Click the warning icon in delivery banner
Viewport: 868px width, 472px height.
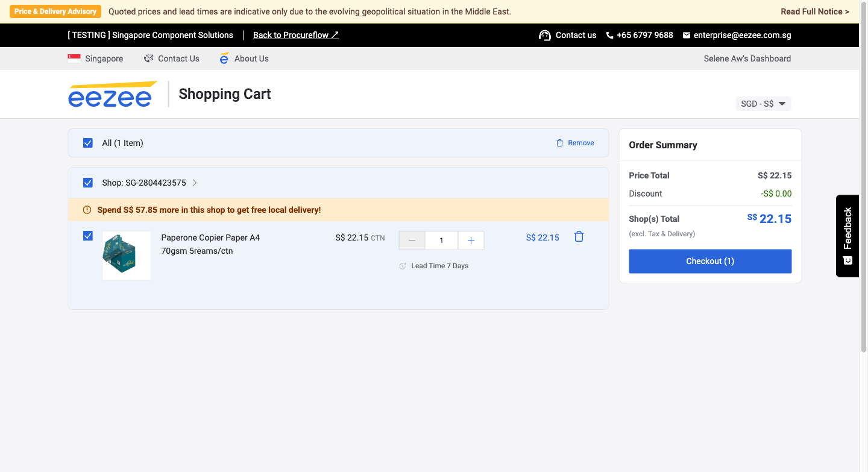(x=87, y=210)
